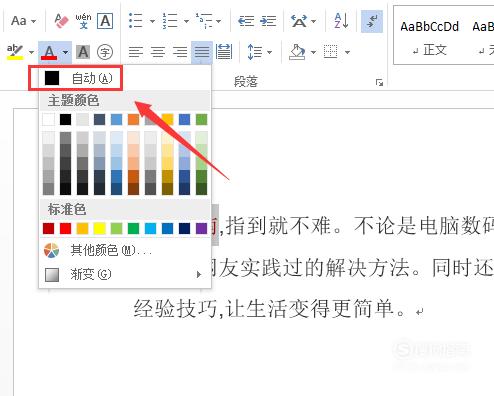494x396 pixels.
Task: Open the Change Case Aa dropdown
Action: [x=23, y=21]
